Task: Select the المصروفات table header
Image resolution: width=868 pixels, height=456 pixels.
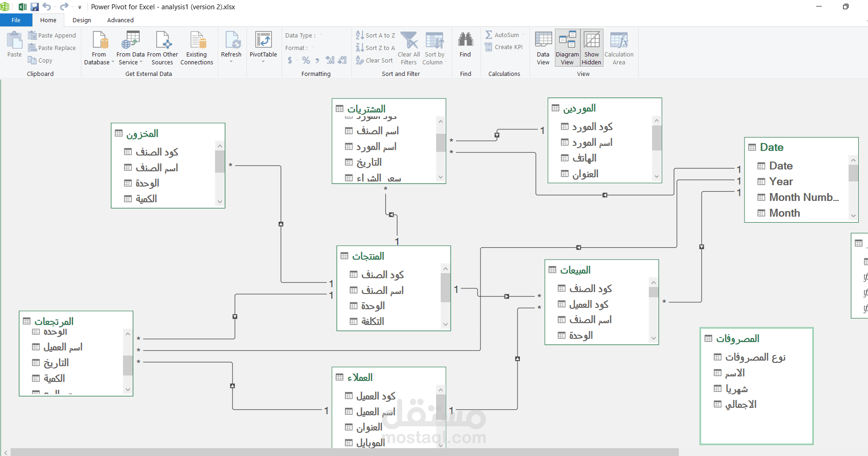Action: pyautogui.click(x=757, y=338)
